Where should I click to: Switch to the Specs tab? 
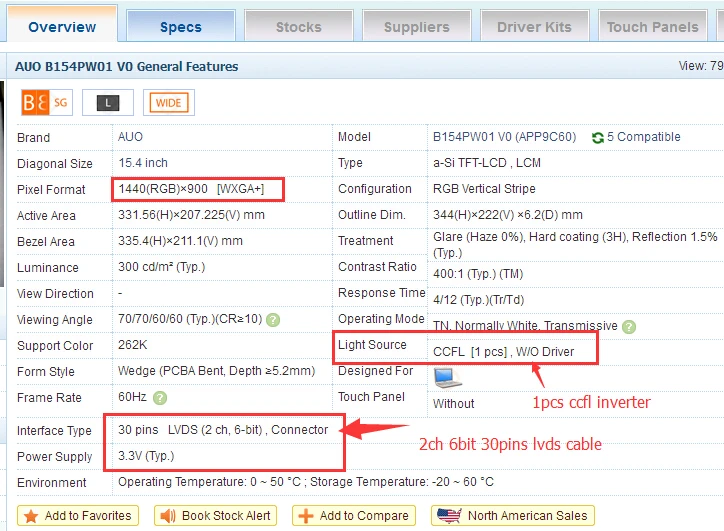tap(181, 27)
